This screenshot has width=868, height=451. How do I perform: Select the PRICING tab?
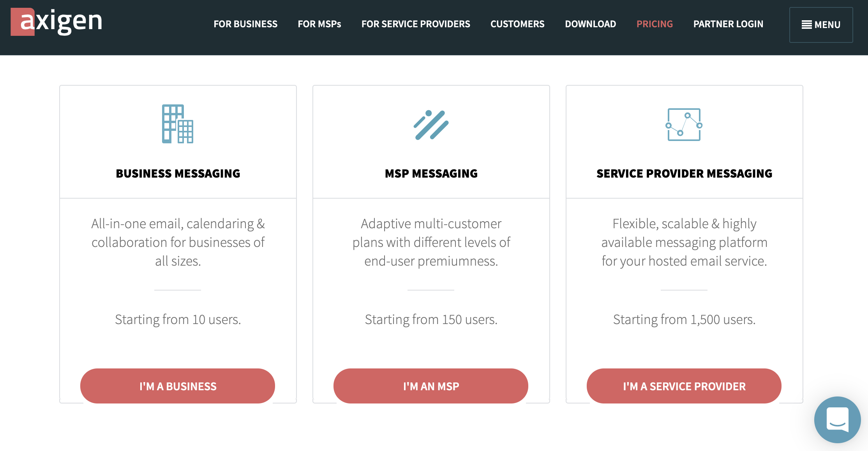click(655, 23)
